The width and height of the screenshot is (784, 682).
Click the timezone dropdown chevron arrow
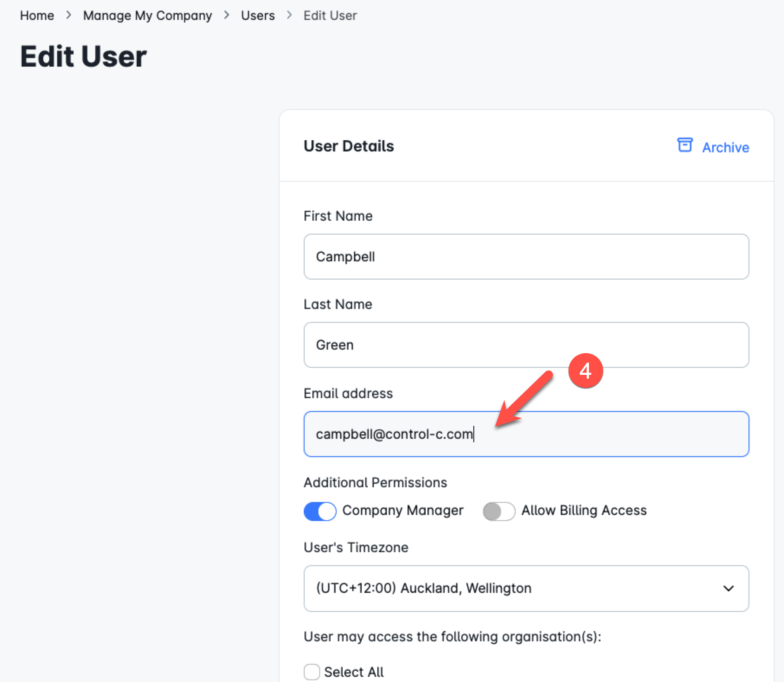pos(729,588)
